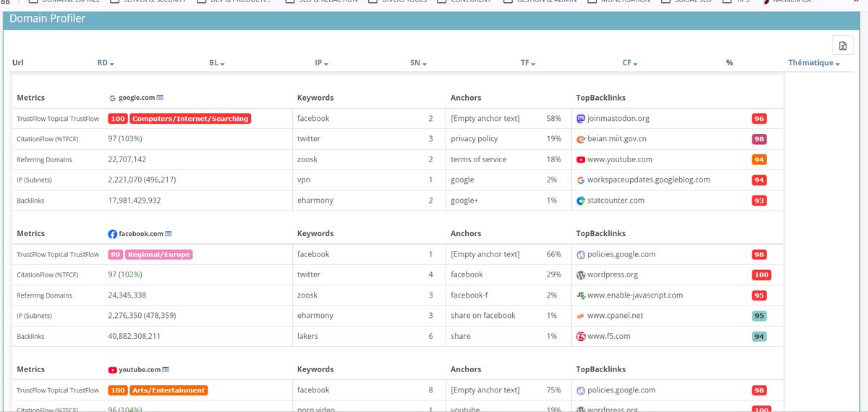The width and height of the screenshot is (868, 412).
Task: Open the facebook.com domain link
Action: [x=141, y=234]
